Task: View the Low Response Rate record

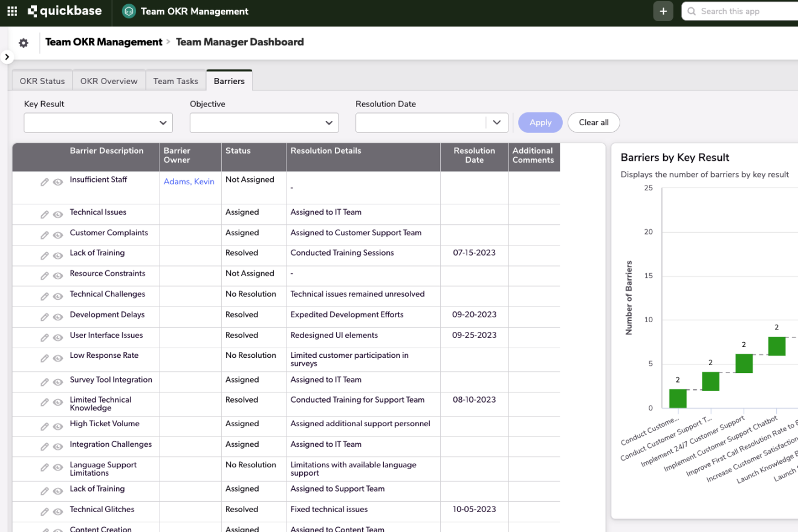Action: pyautogui.click(x=58, y=358)
